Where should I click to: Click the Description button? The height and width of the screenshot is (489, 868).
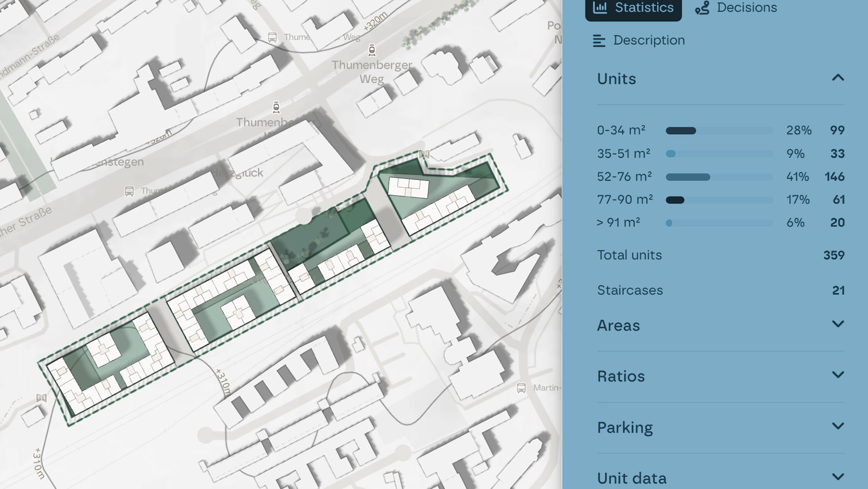pyautogui.click(x=639, y=41)
